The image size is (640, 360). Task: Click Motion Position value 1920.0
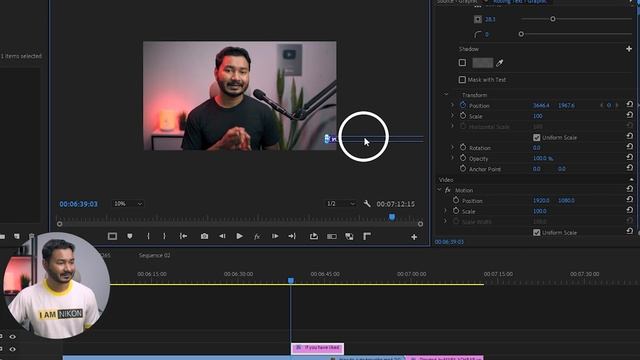pos(541,200)
